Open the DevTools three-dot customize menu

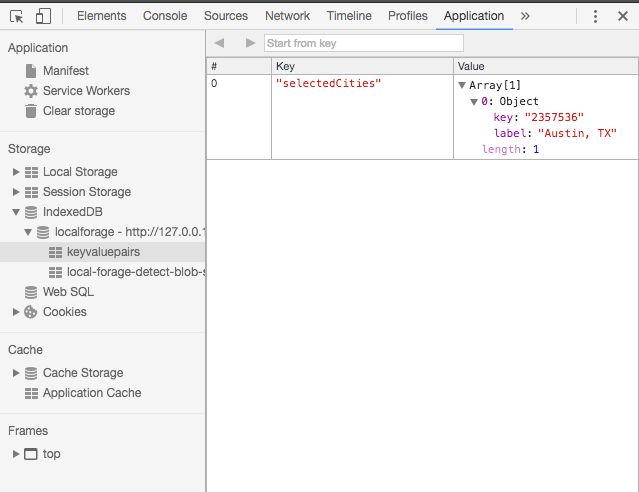coord(595,16)
